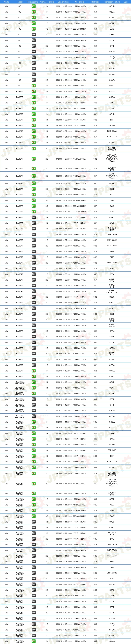
Task: Click petrol pump icon for CC 3.6 BWS
Action: pyautogui.click(x=34, y=29)
